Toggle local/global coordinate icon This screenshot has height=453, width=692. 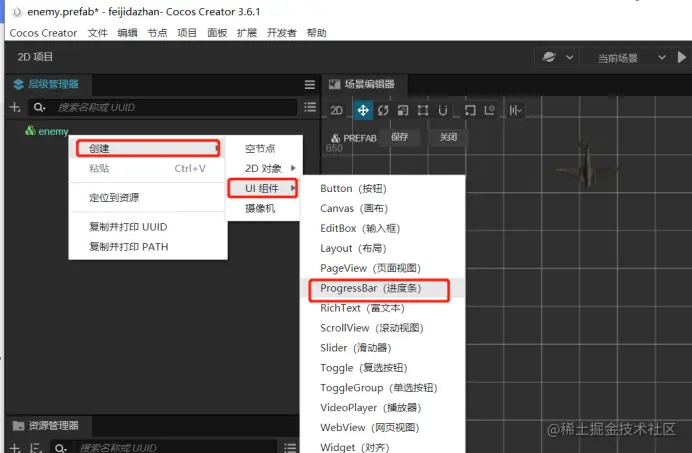tap(490, 110)
